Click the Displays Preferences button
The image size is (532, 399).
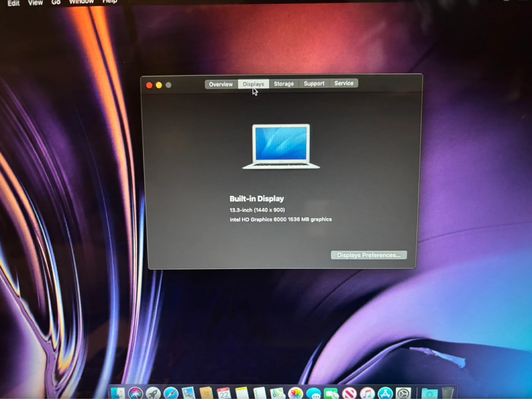click(369, 255)
